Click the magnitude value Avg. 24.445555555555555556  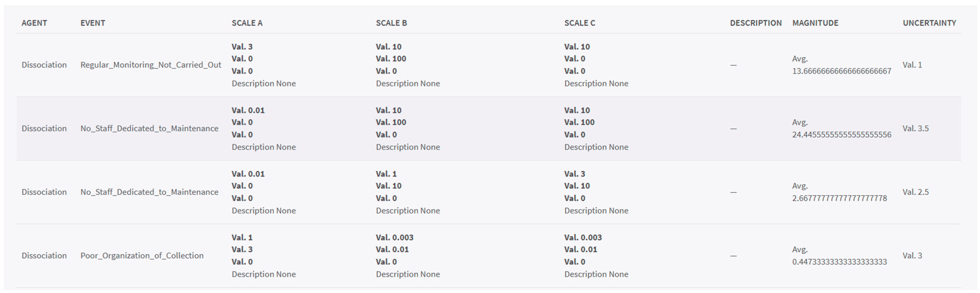[x=841, y=128]
